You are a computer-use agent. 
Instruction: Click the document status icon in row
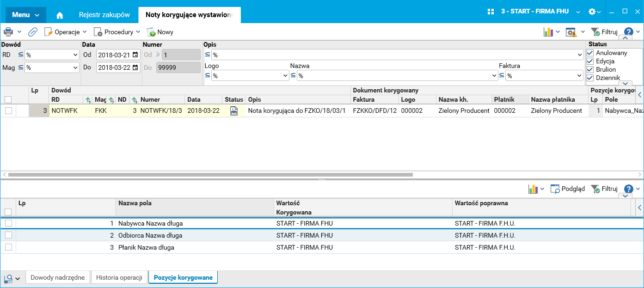click(x=234, y=111)
